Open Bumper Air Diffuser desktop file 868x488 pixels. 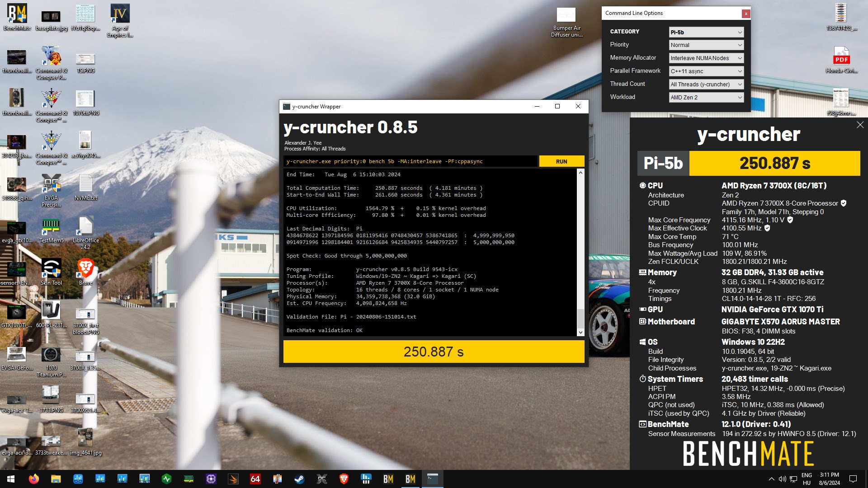click(566, 21)
